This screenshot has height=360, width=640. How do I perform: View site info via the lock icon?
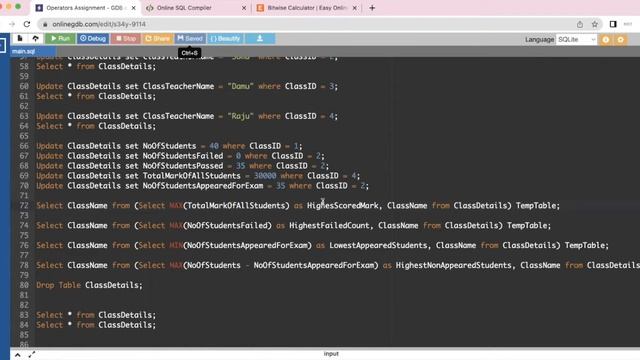click(45, 24)
